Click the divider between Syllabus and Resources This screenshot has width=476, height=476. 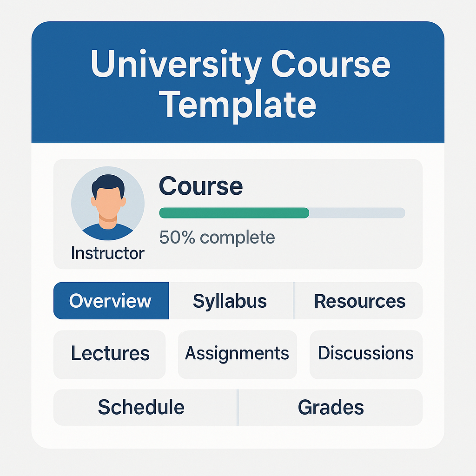click(x=294, y=301)
